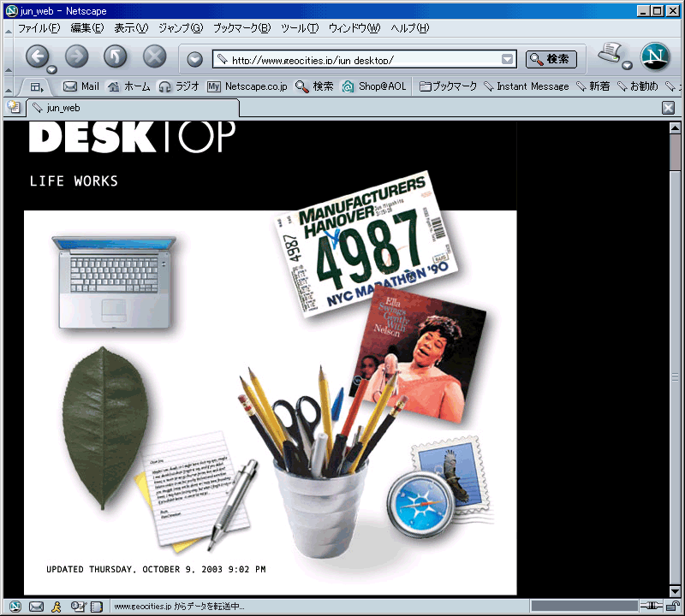The height and width of the screenshot is (616, 685).
Task: Open the Back button history dropdown
Action: point(52,69)
